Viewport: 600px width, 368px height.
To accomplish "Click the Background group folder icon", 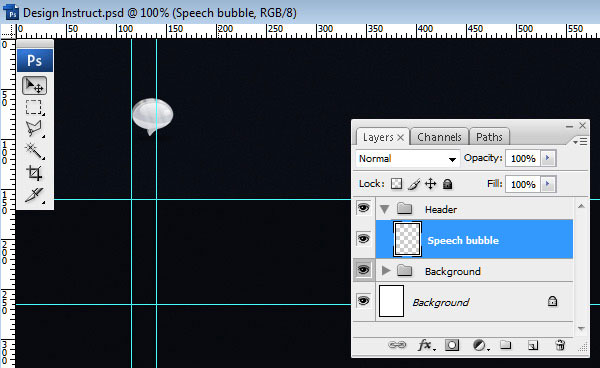I will [x=404, y=270].
